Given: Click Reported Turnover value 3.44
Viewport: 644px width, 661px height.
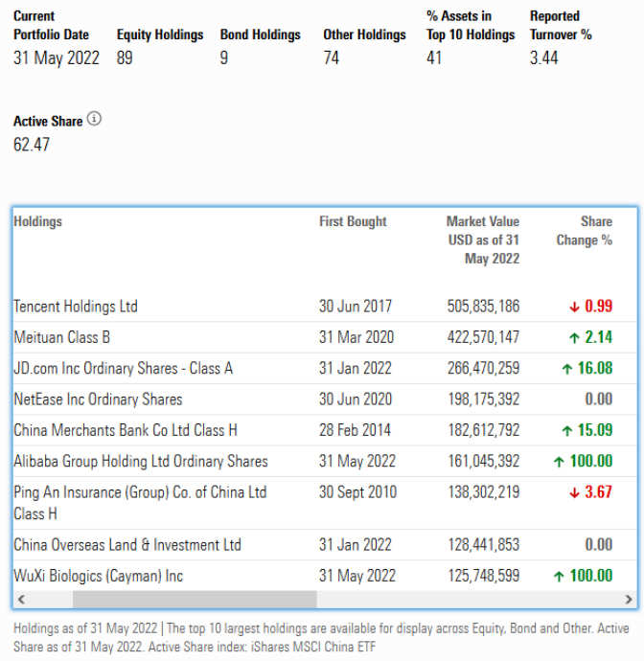Looking at the screenshot, I should pos(543,57).
